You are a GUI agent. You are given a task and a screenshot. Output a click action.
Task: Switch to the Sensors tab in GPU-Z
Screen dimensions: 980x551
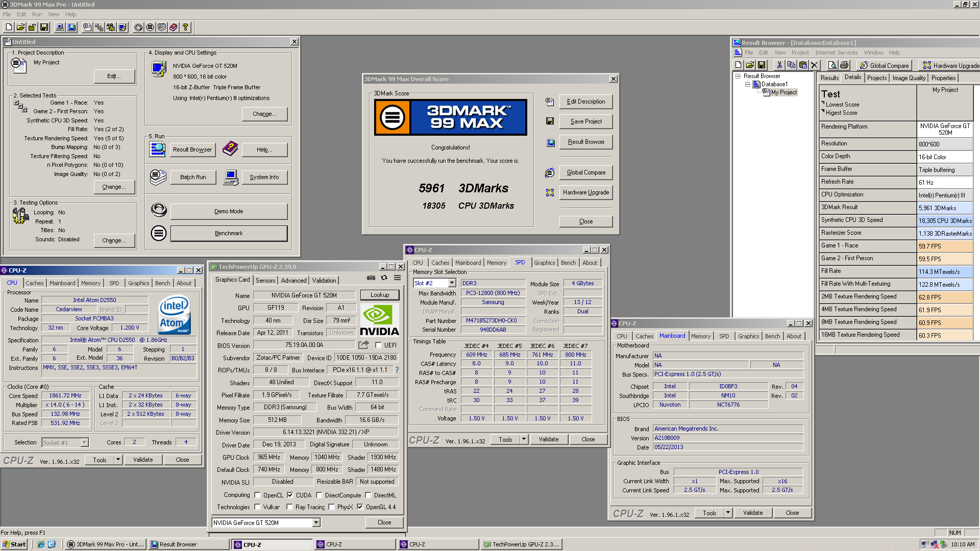click(x=265, y=280)
